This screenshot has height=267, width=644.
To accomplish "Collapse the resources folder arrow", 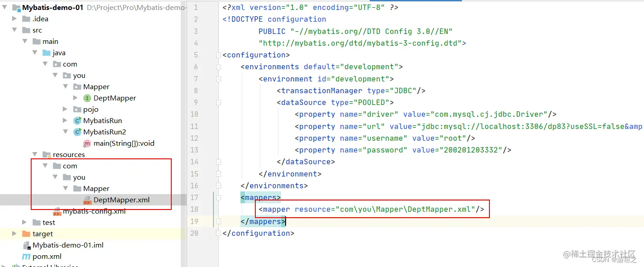I will tap(35, 154).
